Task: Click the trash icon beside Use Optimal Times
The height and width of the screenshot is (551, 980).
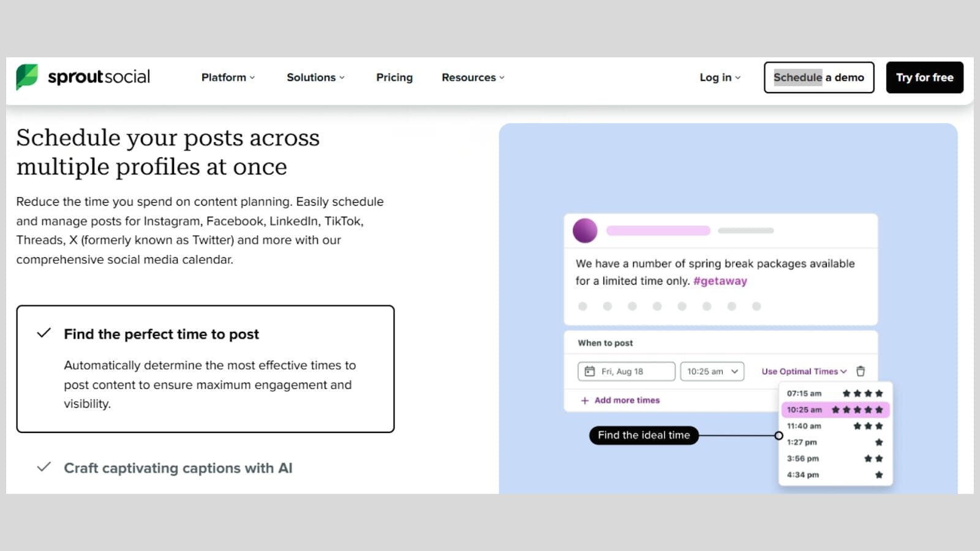Action: pyautogui.click(x=861, y=371)
